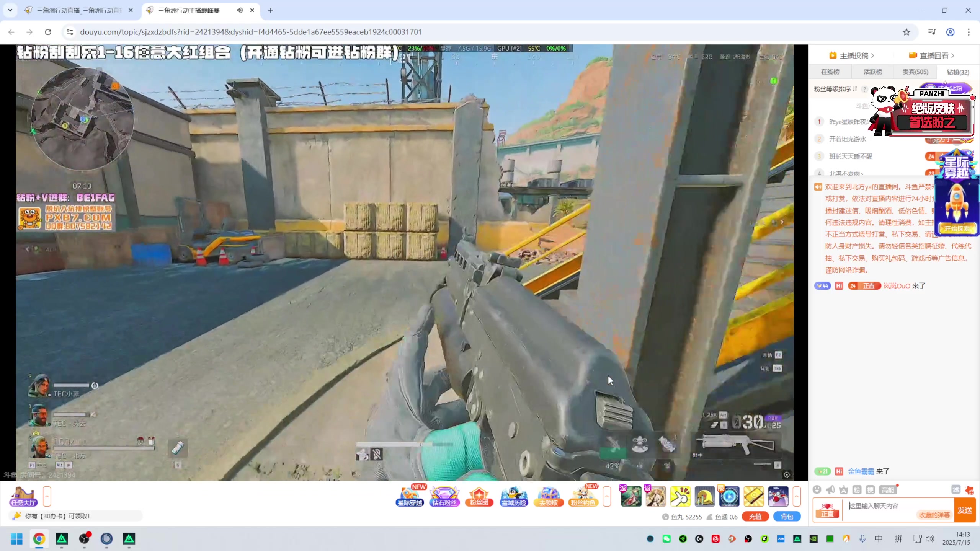Viewport: 980px width, 551px height.
Task: Bookmark this page with the star
Action: point(906,32)
